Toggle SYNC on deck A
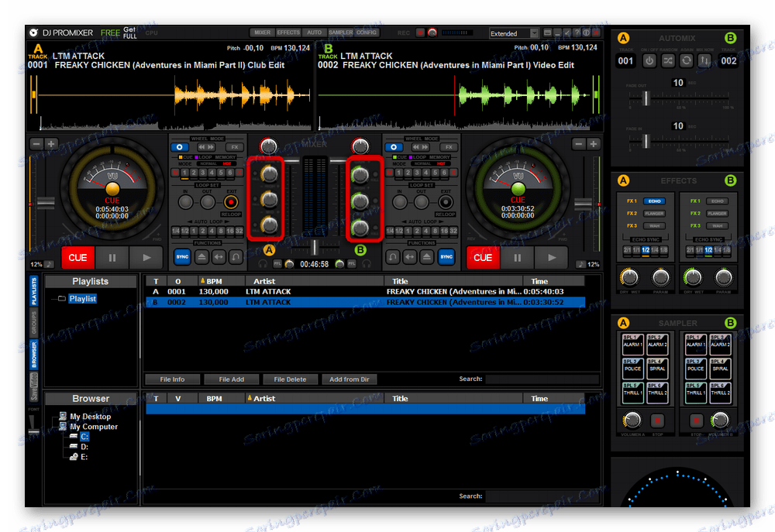Viewport: 775px width, 532px height. coord(182,257)
